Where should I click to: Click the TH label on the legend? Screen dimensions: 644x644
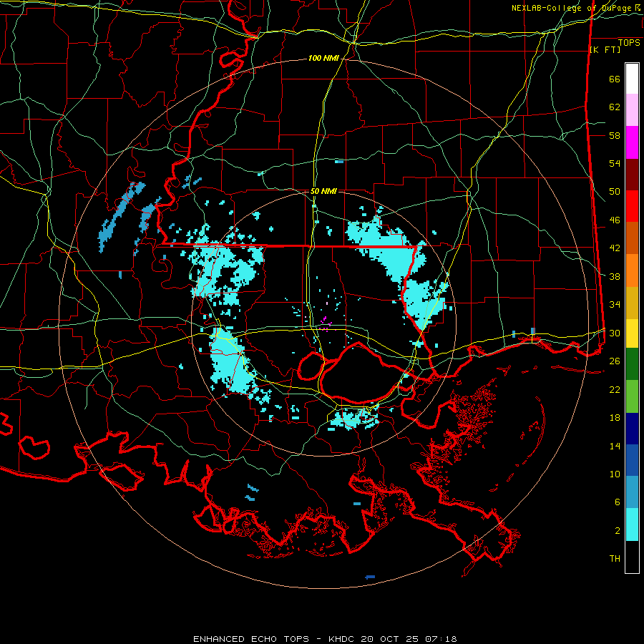(615, 559)
